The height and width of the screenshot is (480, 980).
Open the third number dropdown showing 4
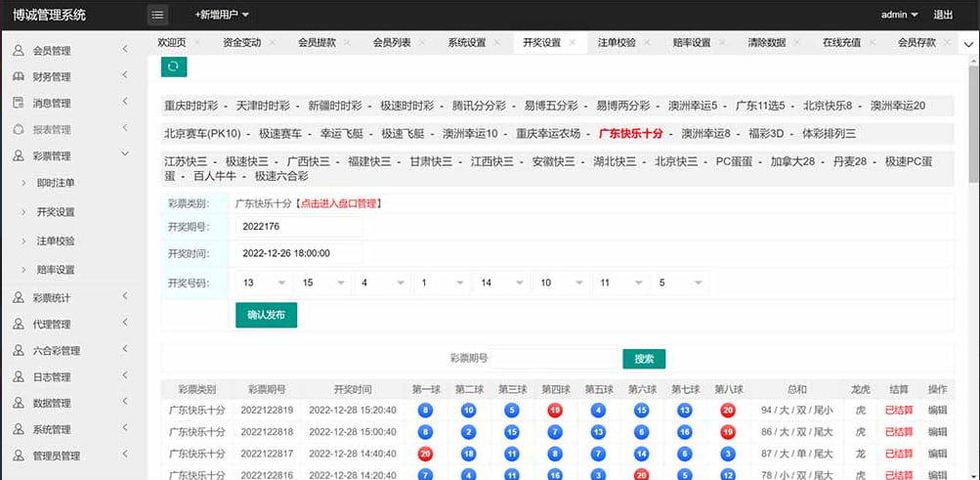pos(382,283)
